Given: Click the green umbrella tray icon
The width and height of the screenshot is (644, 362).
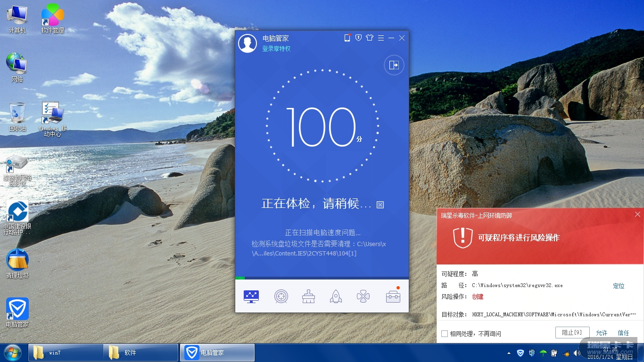Looking at the screenshot, I should [x=543, y=353].
